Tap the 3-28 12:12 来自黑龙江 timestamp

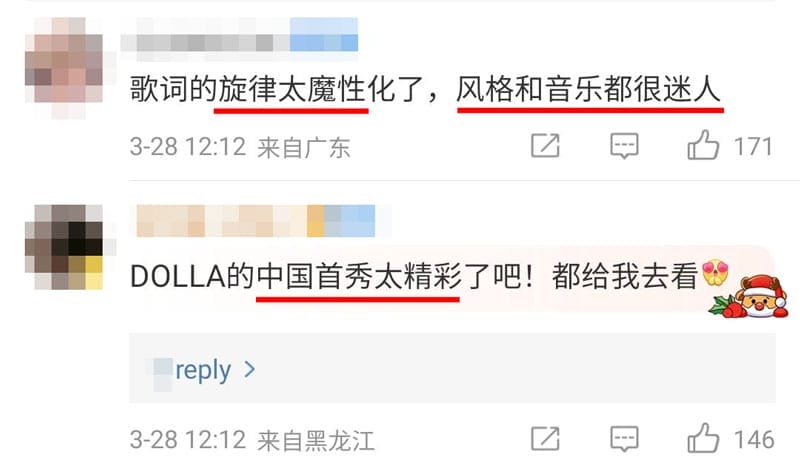pos(252,440)
